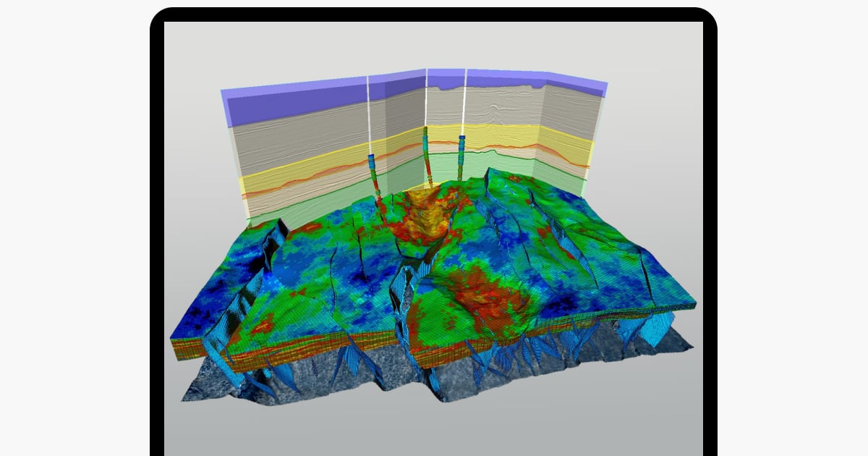Select the dark blue zone at surface's left corner
This screenshot has height=456, width=868.
192,318
